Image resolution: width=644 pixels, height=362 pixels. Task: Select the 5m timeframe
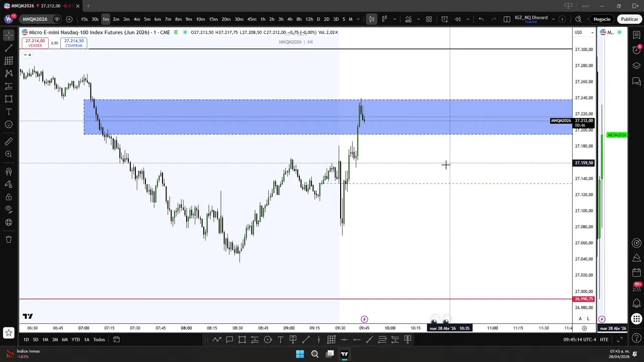tap(147, 19)
